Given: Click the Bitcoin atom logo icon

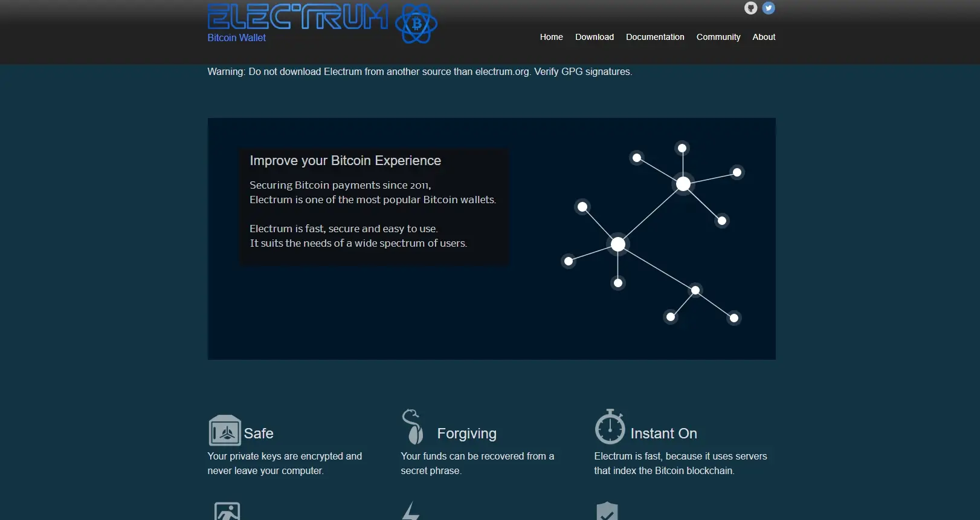Looking at the screenshot, I should pos(416,24).
